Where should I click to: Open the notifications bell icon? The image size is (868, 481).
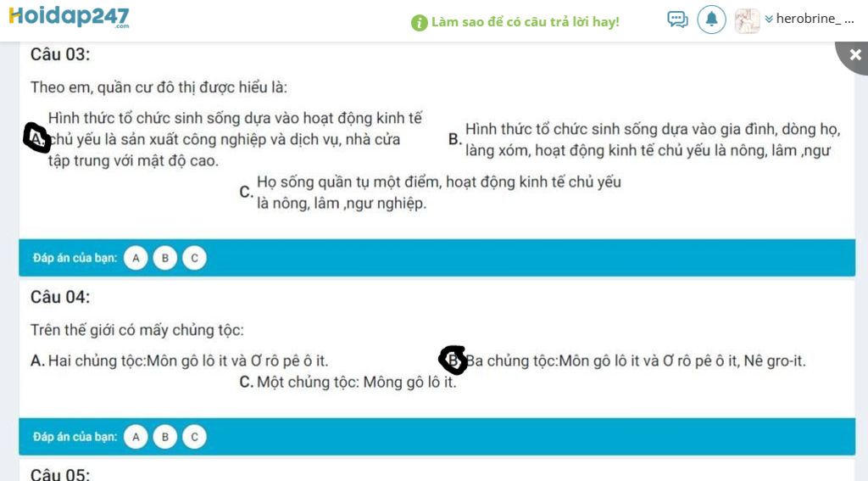pos(711,20)
